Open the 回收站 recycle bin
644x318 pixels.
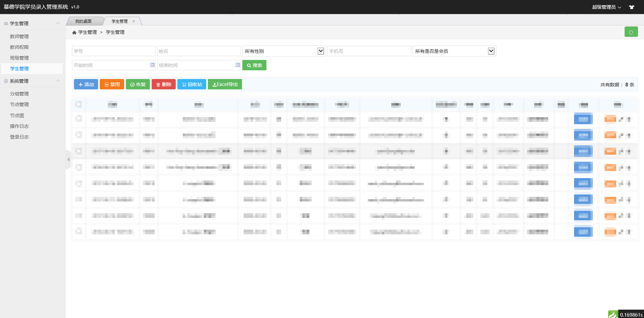coord(192,84)
